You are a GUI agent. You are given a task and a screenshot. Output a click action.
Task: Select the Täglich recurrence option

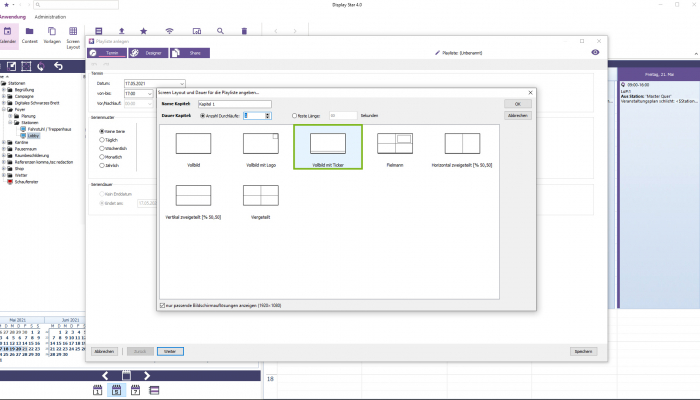click(102, 139)
